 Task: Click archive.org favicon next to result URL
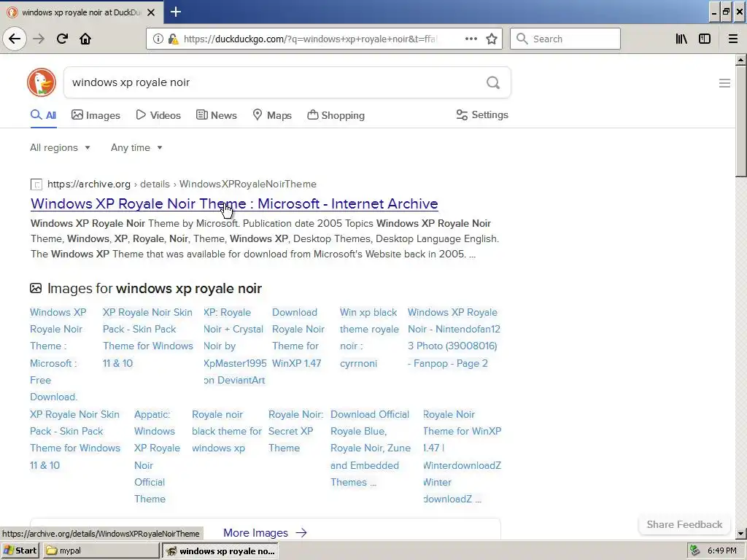tap(36, 184)
